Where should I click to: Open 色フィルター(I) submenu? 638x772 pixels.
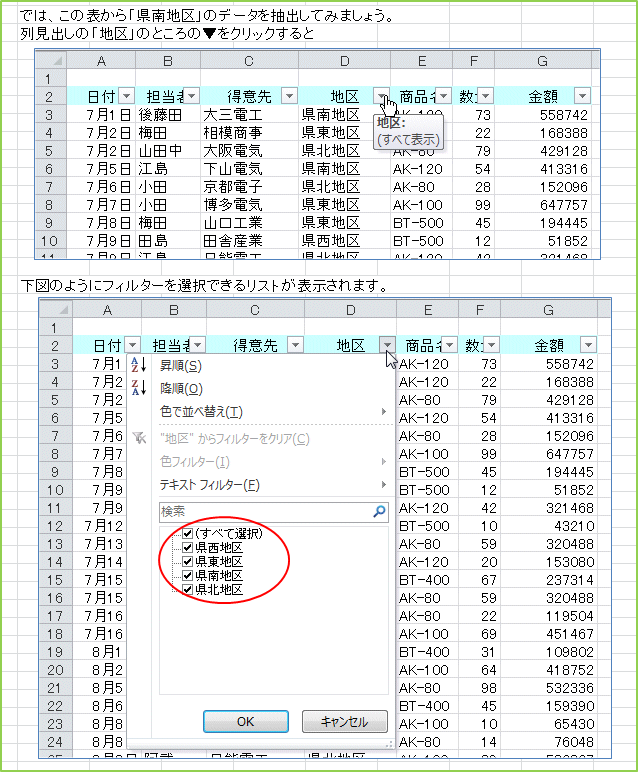[x=273, y=461]
